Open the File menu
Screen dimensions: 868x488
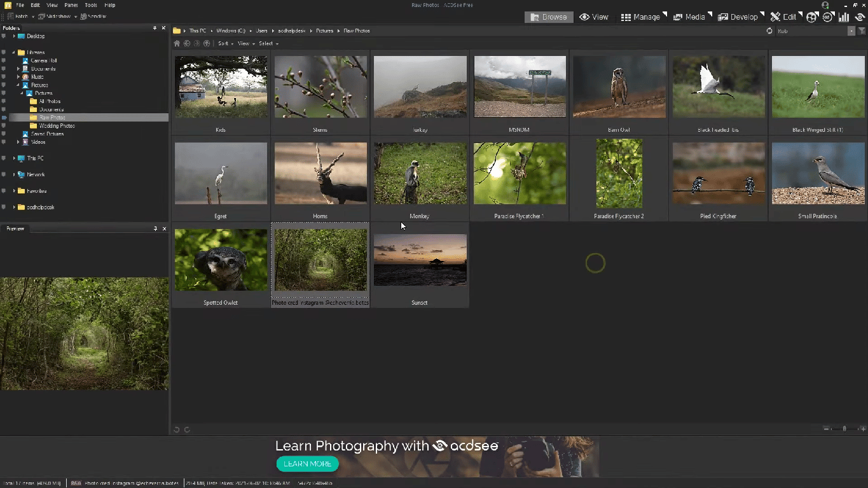point(20,5)
